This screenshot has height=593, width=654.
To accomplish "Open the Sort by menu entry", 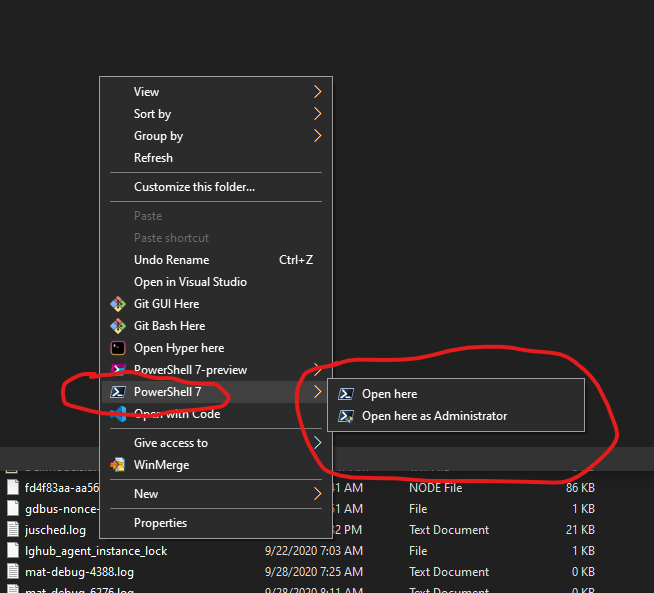I will pyautogui.click(x=216, y=113).
